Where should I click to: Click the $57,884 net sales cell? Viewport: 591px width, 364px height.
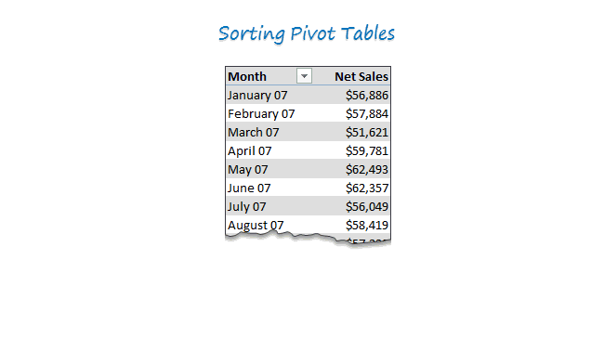point(367,114)
